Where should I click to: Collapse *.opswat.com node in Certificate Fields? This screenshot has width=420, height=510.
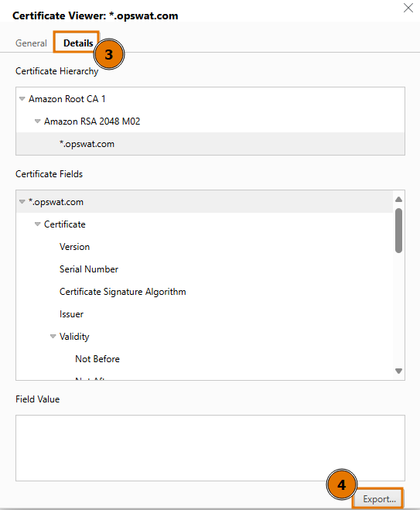(x=22, y=202)
